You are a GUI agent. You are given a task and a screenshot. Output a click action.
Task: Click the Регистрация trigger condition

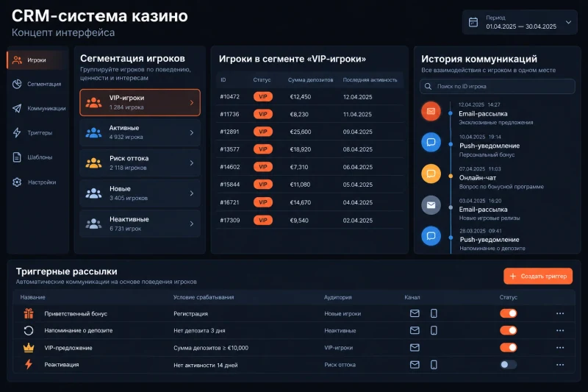coord(190,313)
